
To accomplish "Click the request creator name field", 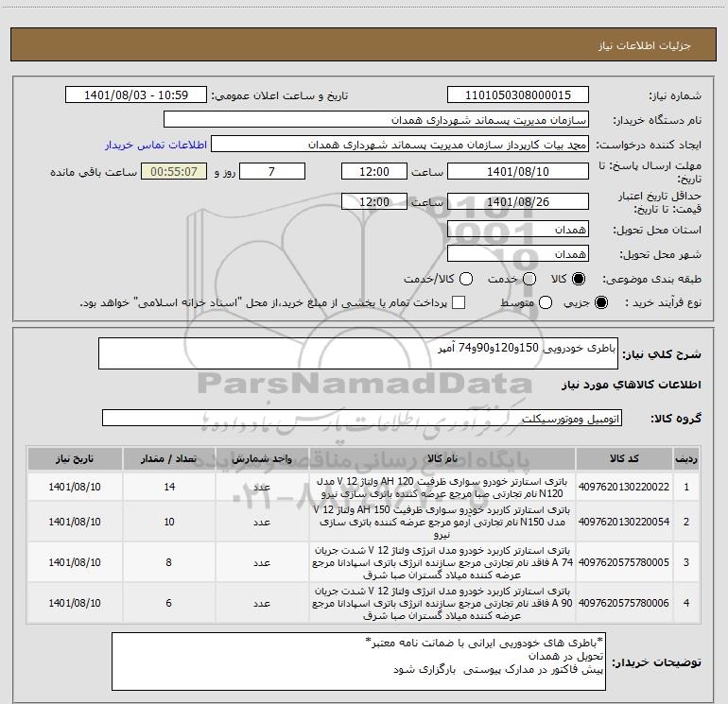I will pos(400,144).
